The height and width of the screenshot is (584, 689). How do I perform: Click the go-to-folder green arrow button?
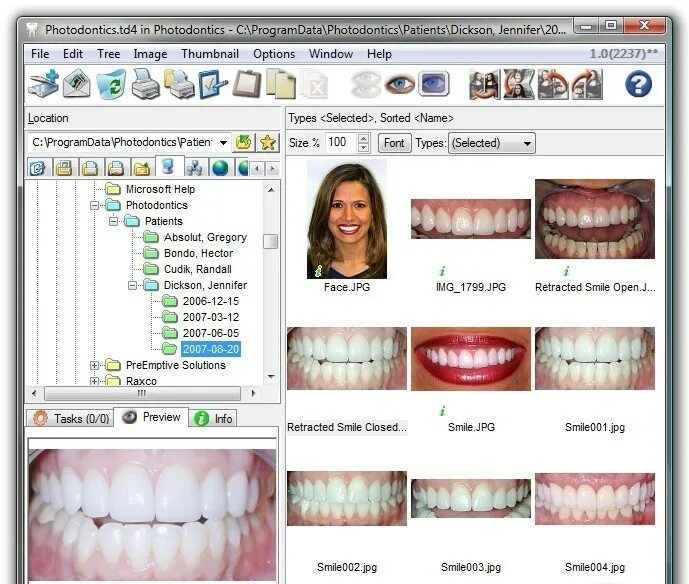[243, 142]
